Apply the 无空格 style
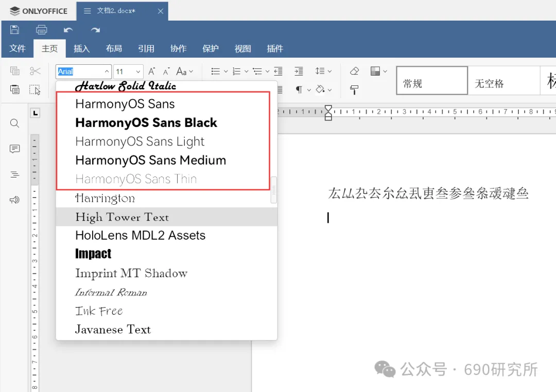 (x=504, y=80)
